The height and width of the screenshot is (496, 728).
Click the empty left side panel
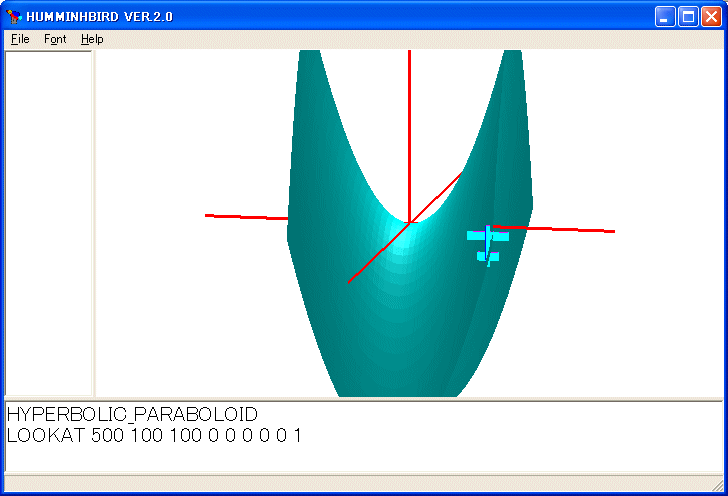[48, 223]
